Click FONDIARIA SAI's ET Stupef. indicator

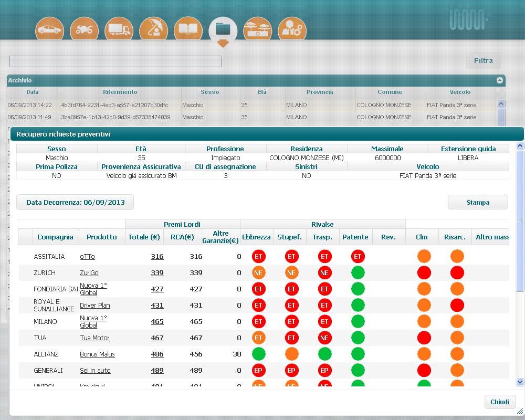[x=291, y=289]
